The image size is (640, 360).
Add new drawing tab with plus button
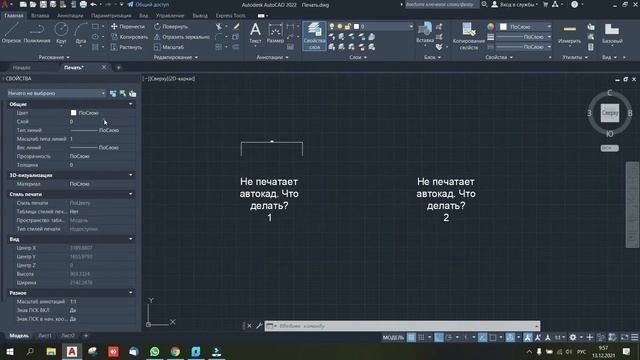118,67
